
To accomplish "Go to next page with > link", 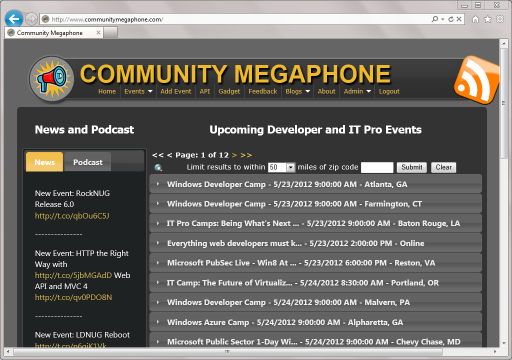I will click(x=234, y=155).
